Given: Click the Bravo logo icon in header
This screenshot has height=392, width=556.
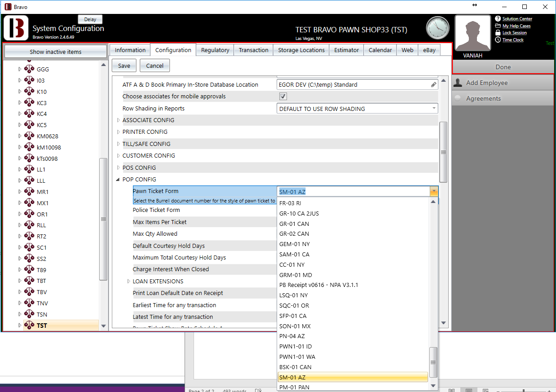Looking at the screenshot, I should [x=16, y=28].
